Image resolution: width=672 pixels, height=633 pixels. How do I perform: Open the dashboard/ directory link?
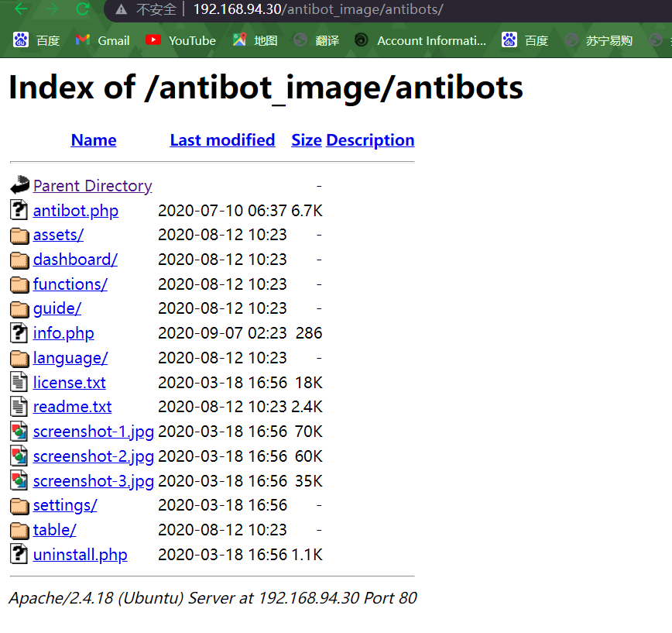click(x=75, y=260)
